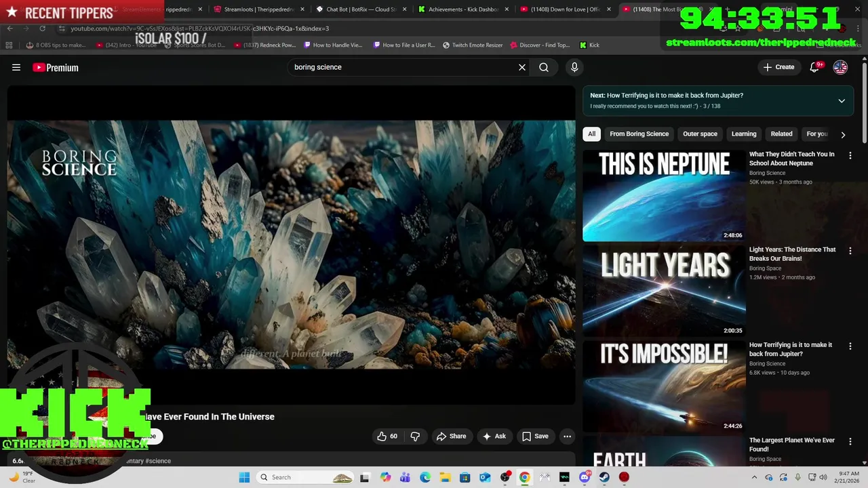Screen dimensions: 868x488
Task: Expand the Next playlist panel chevron
Action: (842, 101)
